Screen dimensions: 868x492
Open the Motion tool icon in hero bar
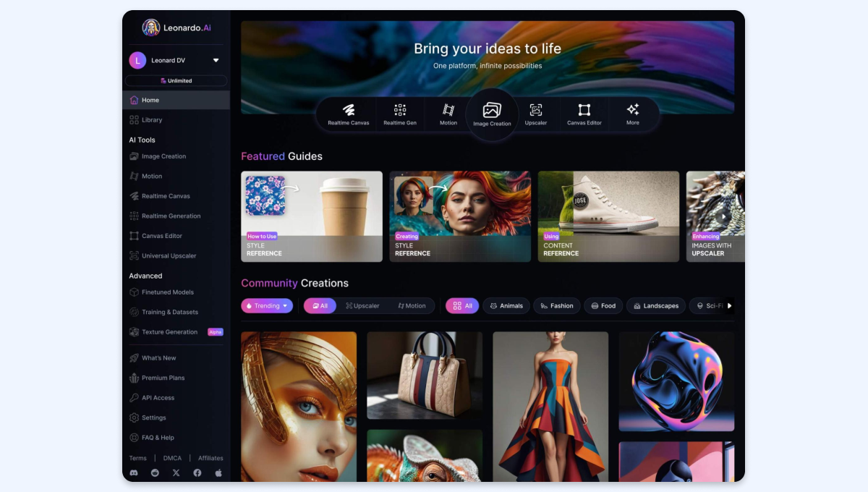click(x=448, y=111)
